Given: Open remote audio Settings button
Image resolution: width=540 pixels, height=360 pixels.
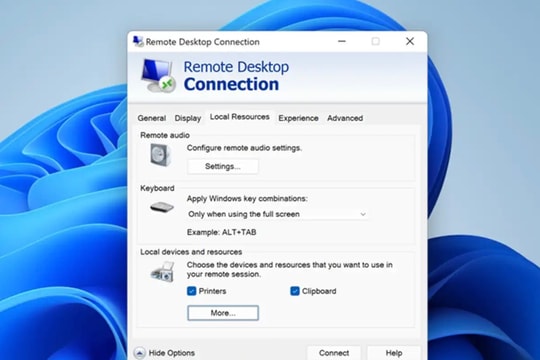Looking at the screenshot, I should click(x=223, y=166).
